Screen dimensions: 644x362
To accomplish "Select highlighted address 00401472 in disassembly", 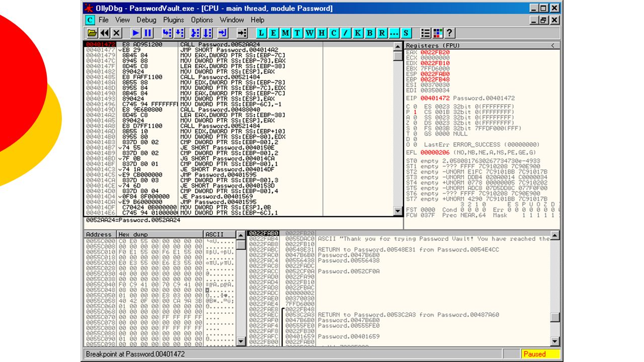I will click(x=101, y=44).
